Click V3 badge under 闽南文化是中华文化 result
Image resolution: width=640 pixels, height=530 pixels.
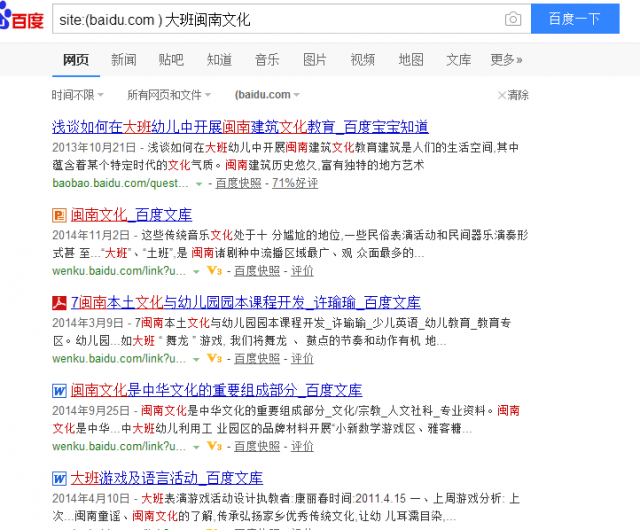pos(215,446)
